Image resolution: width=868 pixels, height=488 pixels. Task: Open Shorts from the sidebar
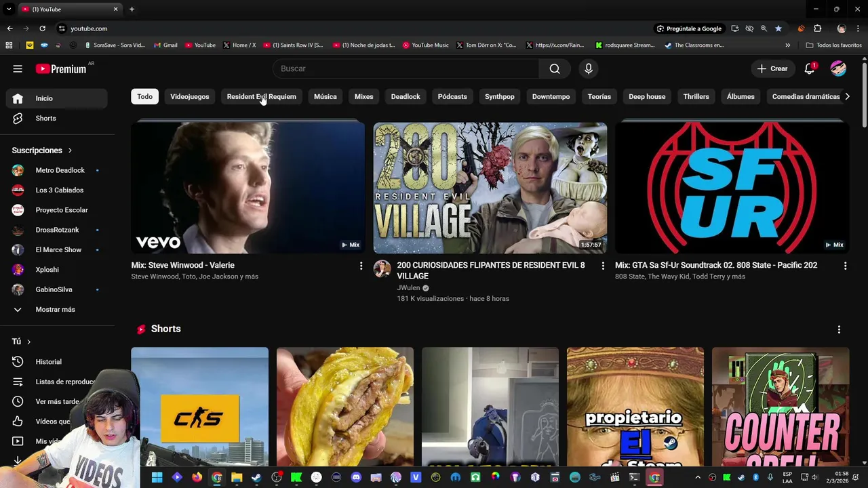click(57, 118)
